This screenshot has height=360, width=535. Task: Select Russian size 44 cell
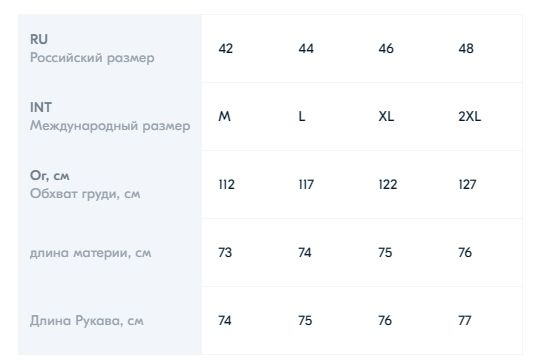coord(306,48)
